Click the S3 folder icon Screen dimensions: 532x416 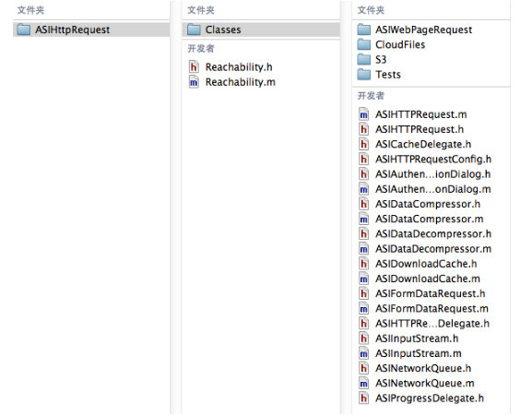(363, 59)
